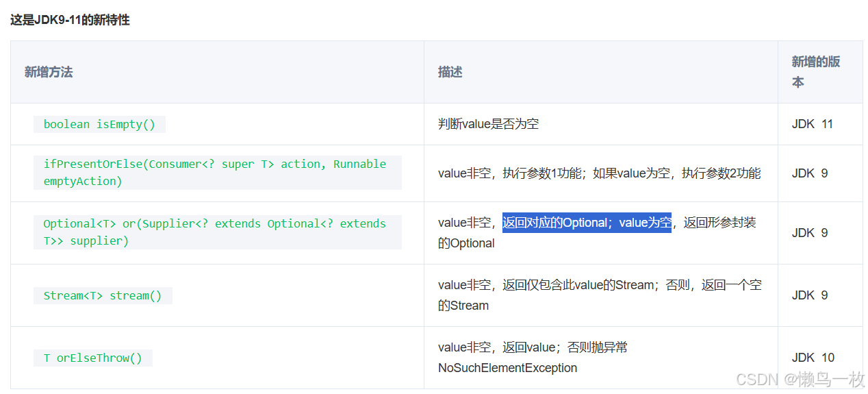Click the description 判断value是否为空

[x=489, y=124]
